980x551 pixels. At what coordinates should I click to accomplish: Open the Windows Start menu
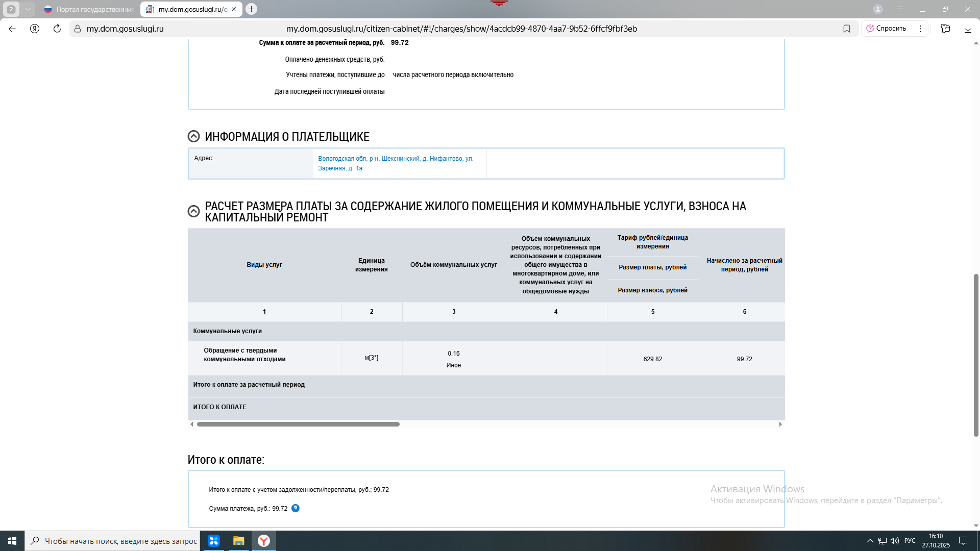[12, 541]
